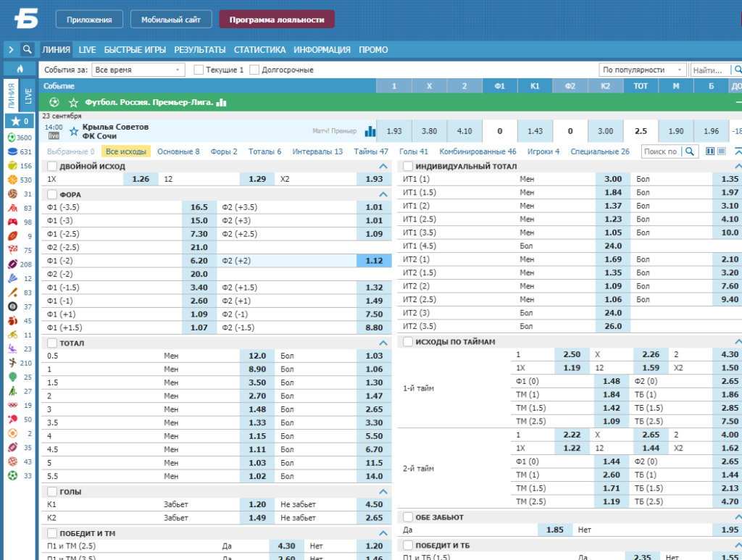Select the tennis ball sport icon
The image size is (742, 560).
pyautogui.click(x=13, y=166)
